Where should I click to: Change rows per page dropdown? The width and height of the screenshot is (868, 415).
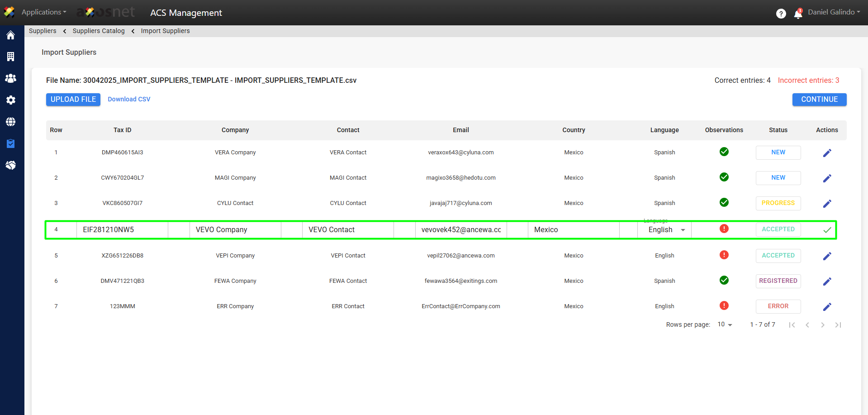(725, 324)
